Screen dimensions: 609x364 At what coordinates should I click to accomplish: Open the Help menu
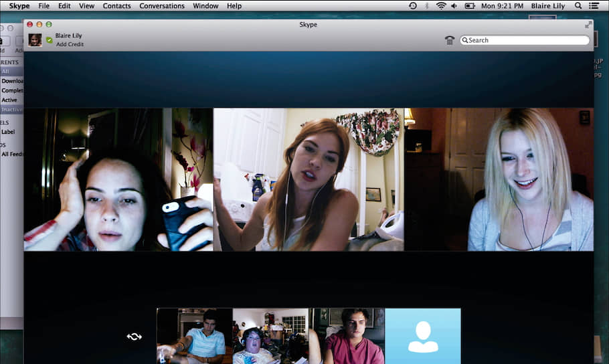pyautogui.click(x=234, y=6)
